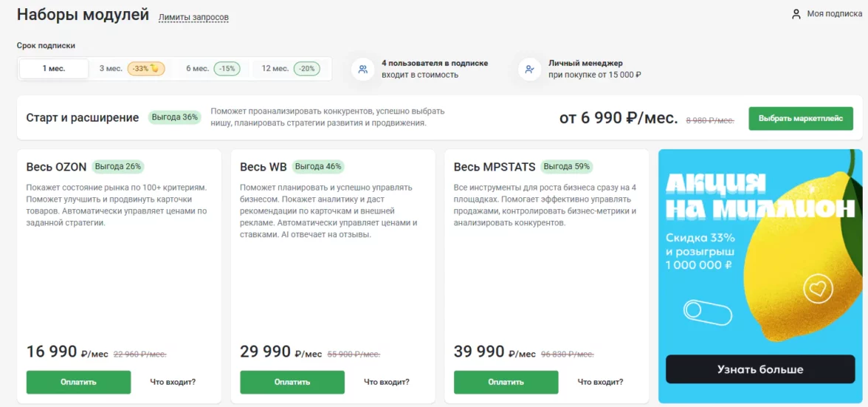Click the Личный менеджер person icon

click(x=529, y=69)
